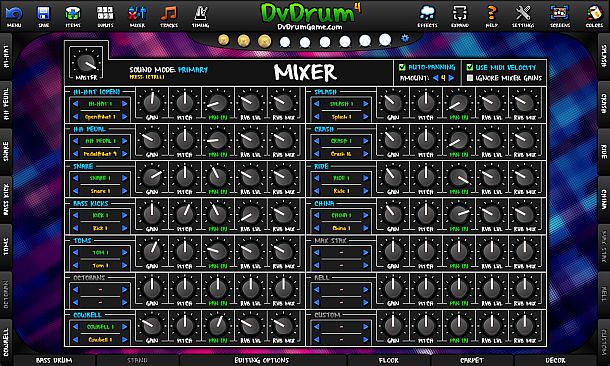The height and width of the screenshot is (366, 610).
Task: Click the Toms reverb level knob
Action: pos(250,251)
